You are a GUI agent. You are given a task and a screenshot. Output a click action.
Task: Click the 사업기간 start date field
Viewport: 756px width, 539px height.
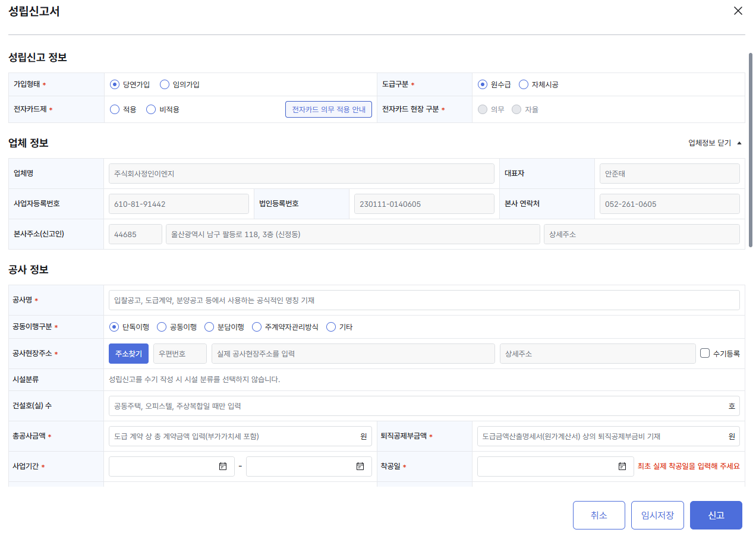[172, 466]
